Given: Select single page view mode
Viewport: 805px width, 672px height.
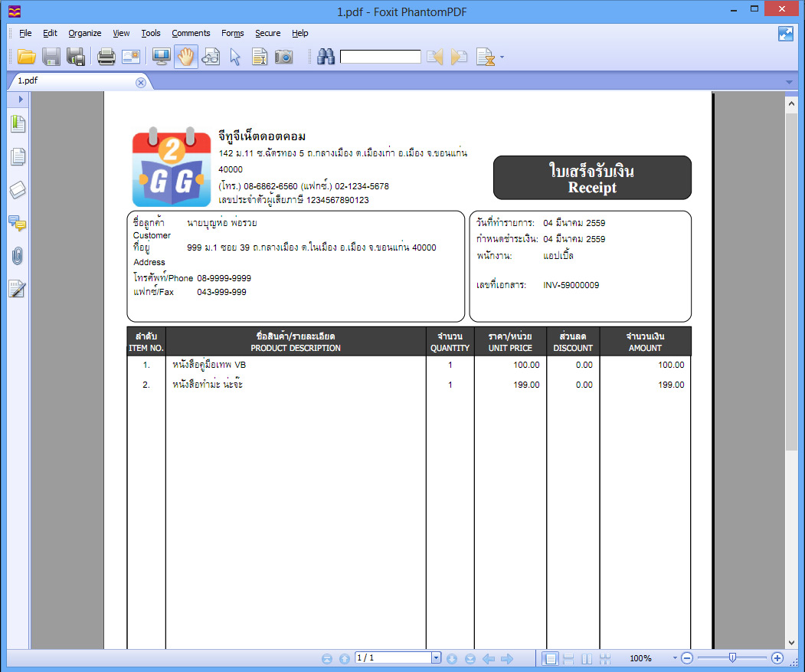Looking at the screenshot, I should coord(550,659).
